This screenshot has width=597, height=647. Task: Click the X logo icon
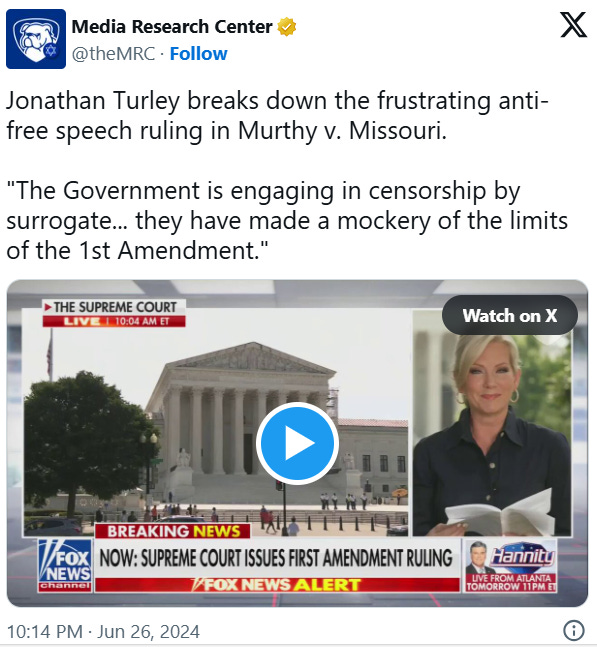point(573,25)
